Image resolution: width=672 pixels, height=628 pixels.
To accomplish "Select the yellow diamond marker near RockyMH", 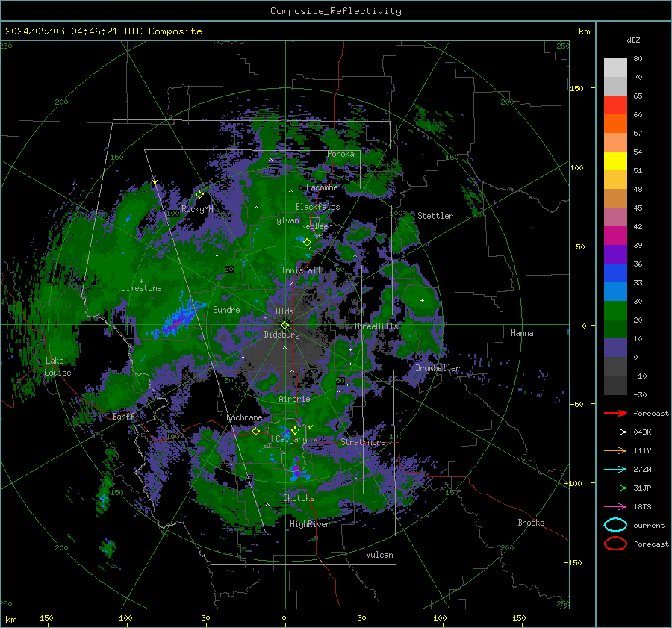I will click(x=199, y=195).
